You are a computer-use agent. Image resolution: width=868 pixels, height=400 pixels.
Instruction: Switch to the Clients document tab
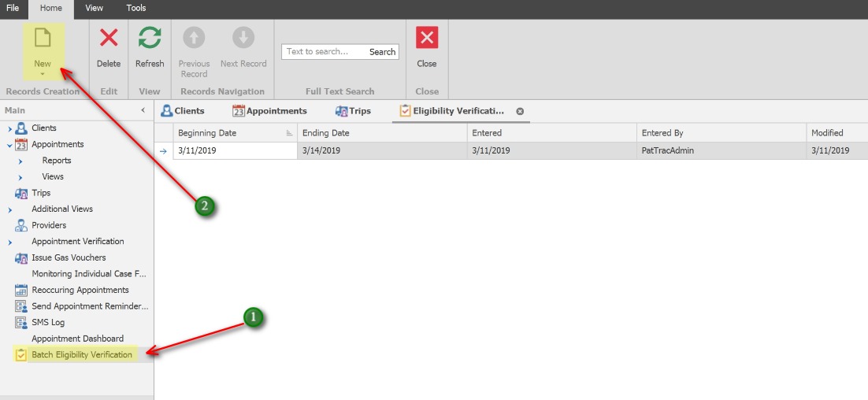(183, 111)
